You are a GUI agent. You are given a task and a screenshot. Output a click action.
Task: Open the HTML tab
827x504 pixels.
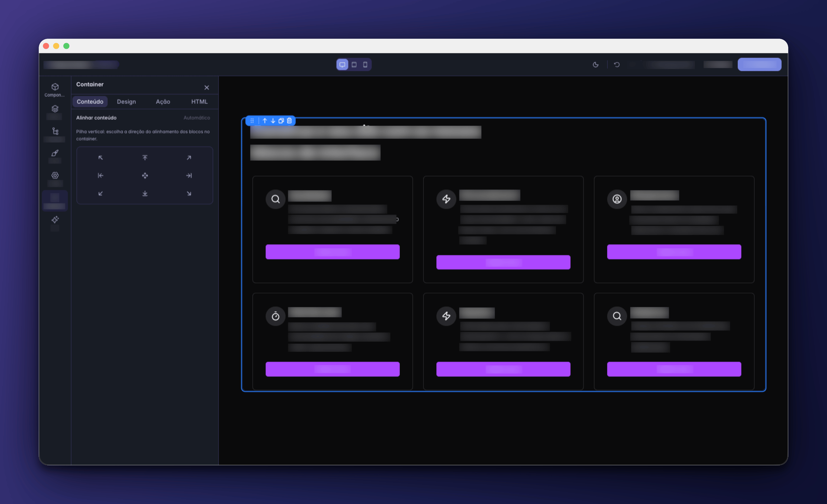tap(199, 102)
